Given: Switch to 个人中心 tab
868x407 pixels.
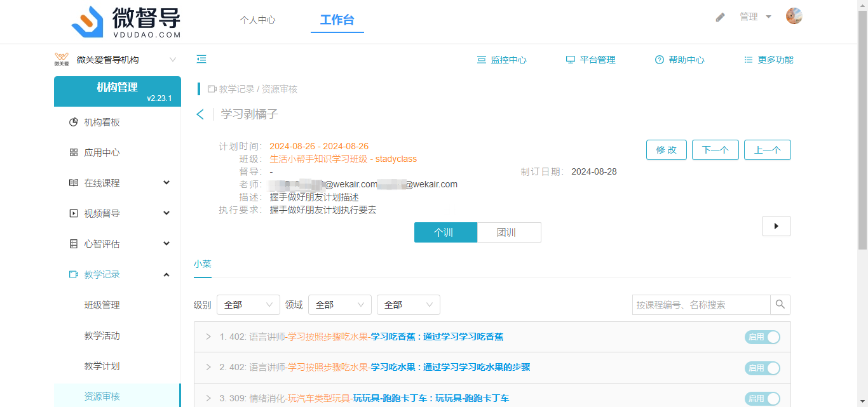Looking at the screenshot, I should point(257,20).
